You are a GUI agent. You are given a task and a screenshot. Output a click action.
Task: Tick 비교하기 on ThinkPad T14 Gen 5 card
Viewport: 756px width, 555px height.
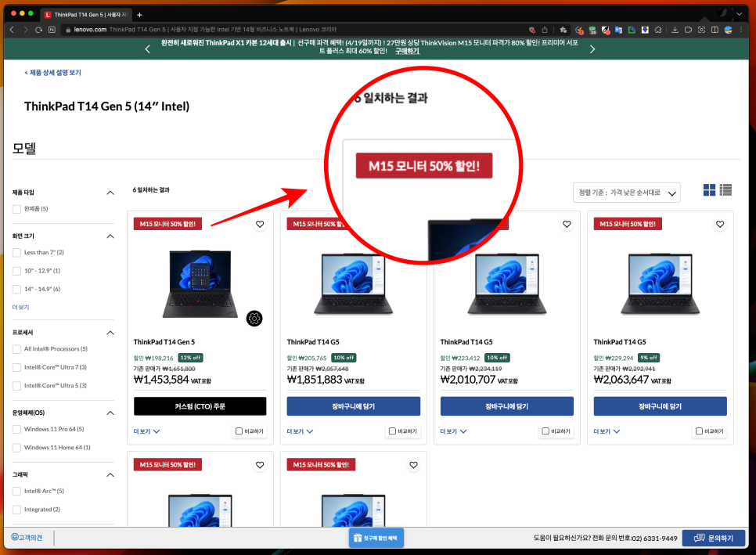pyautogui.click(x=239, y=431)
